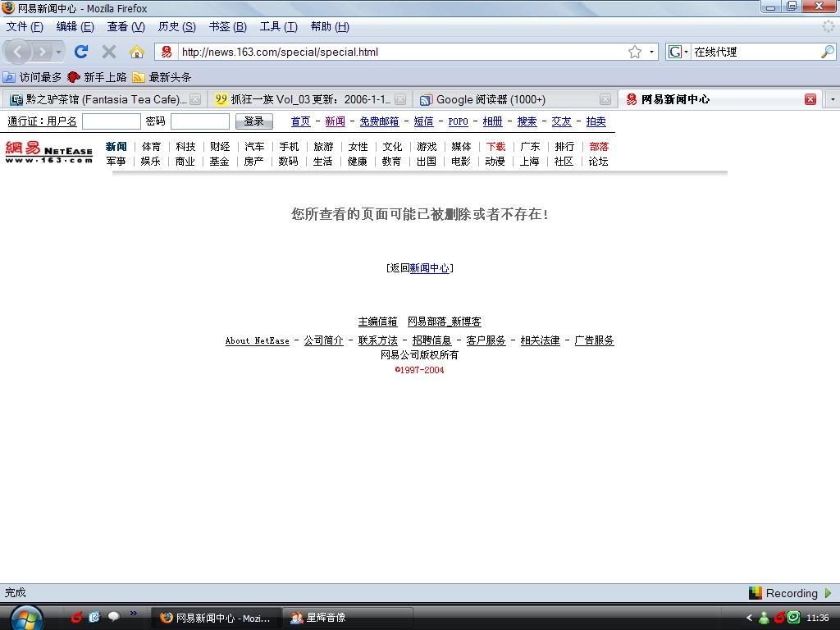Click the 用户名 username input field

coord(112,121)
